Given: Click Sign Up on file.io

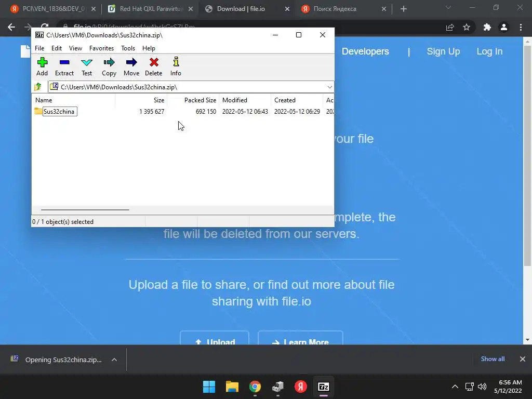Looking at the screenshot, I should click(443, 51).
